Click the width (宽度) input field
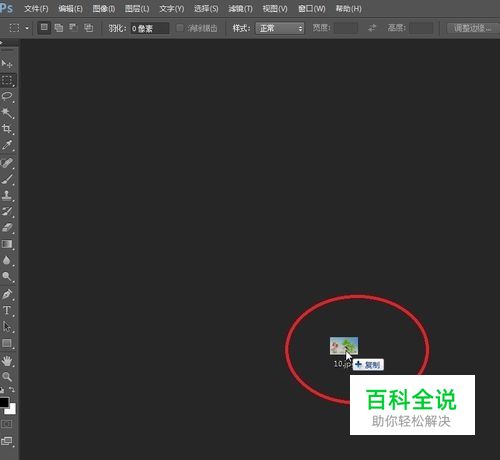This screenshot has height=460, width=500. (x=346, y=28)
